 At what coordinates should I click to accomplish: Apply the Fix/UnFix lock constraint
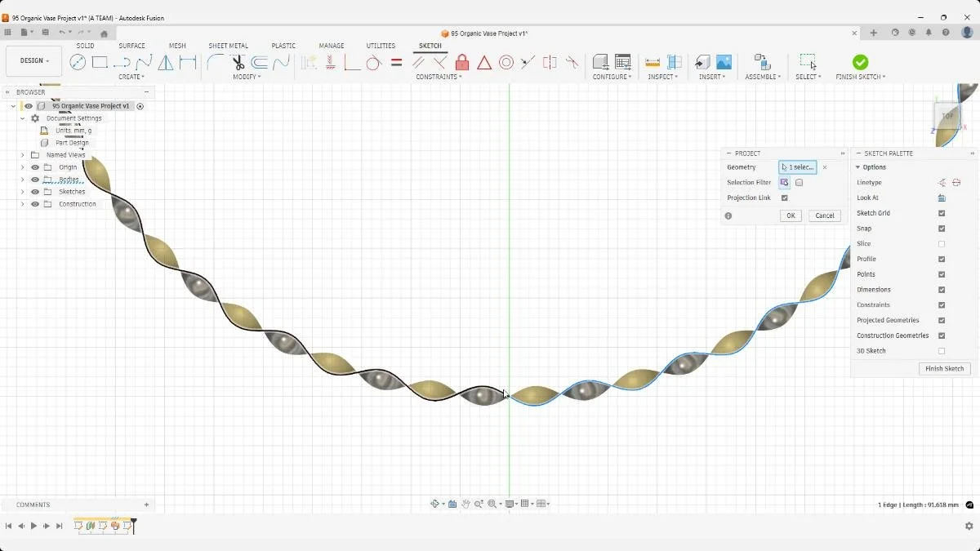click(x=462, y=62)
